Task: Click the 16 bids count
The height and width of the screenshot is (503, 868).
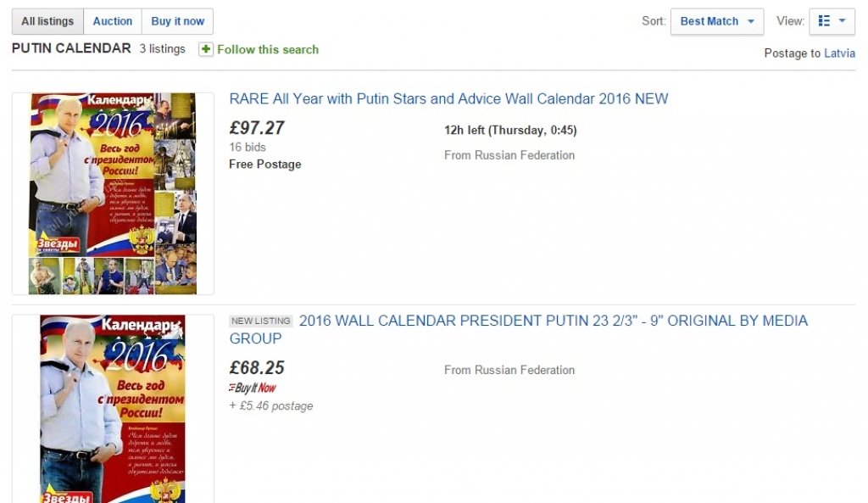Action: 248,147
